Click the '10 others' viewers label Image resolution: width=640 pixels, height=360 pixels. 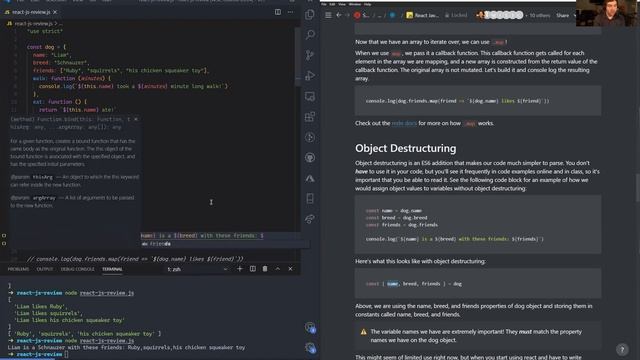[x=540, y=16]
